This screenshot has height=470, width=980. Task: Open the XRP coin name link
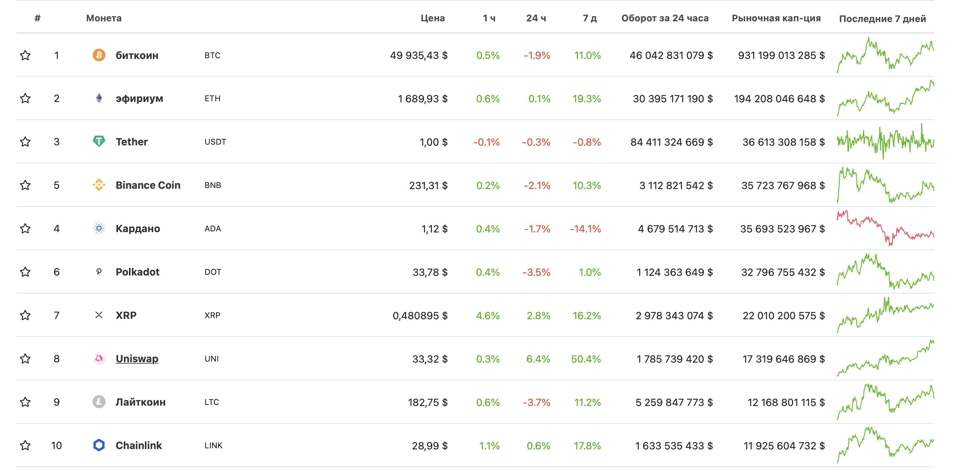(x=126, y=316)
